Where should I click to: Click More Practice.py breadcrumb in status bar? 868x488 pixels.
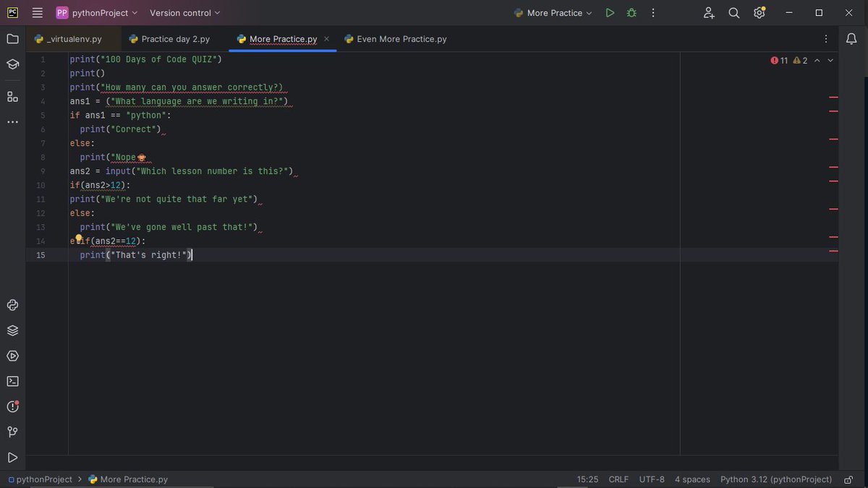pyautogui.click(x=128, y=479)
